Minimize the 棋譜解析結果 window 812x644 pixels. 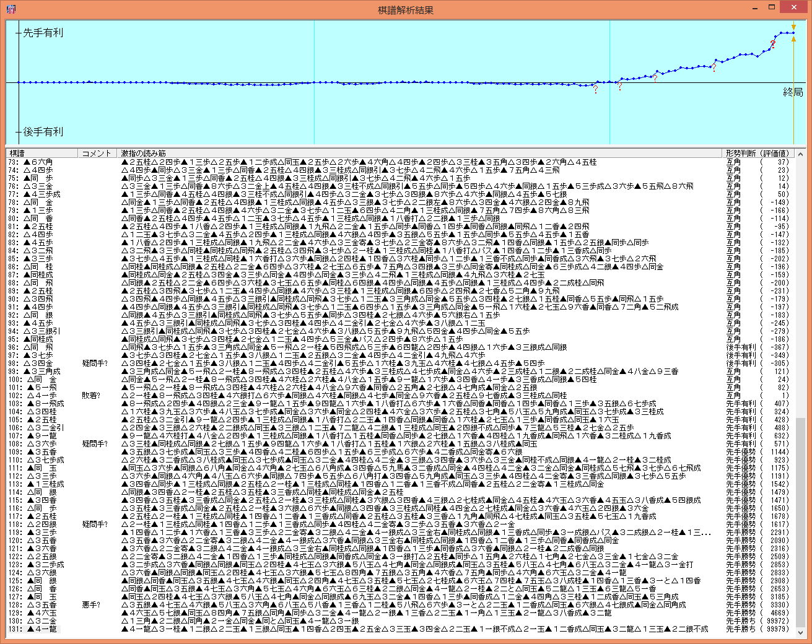coord(755,7)
